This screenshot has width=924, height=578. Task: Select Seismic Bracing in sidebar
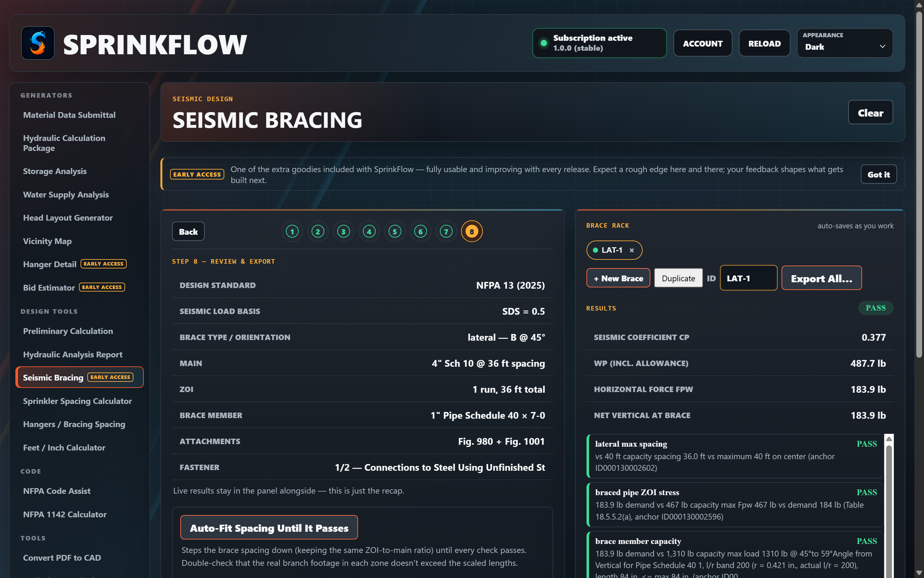(x=80, y=377)
